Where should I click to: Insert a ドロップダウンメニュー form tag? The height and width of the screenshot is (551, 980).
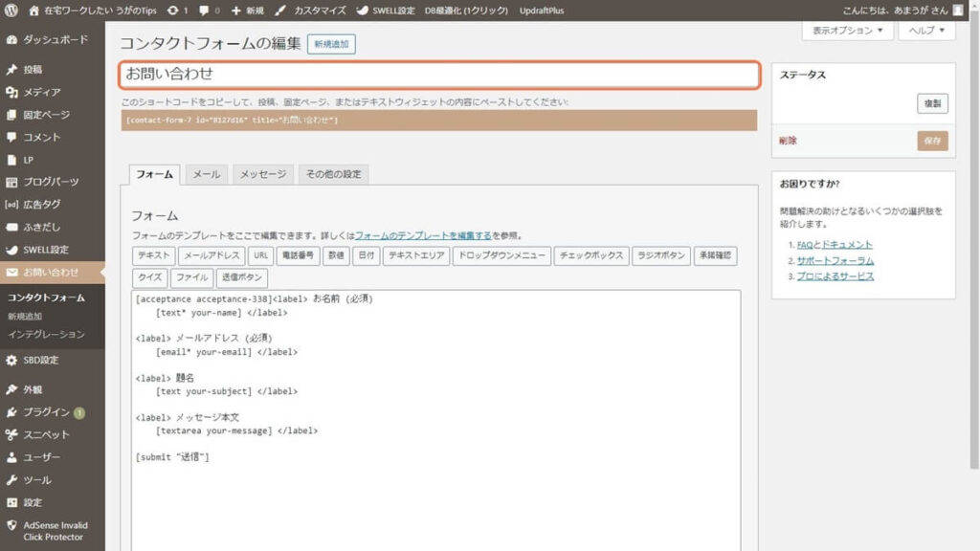pyautogui.click(x=501, y=255)
